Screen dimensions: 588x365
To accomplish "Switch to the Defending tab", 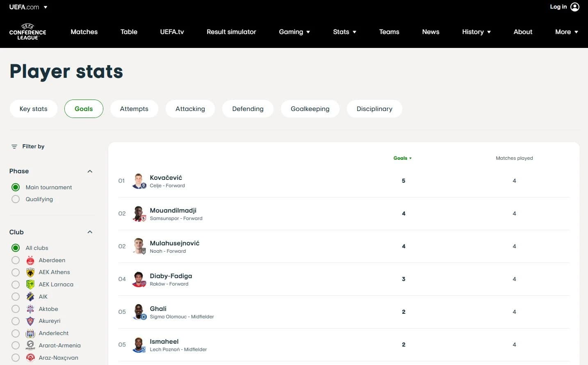I will click(x=248, y=109).
